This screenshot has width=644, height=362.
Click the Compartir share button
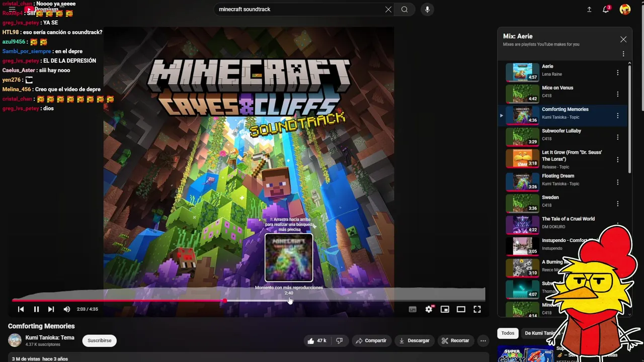[x=371, y=341]
